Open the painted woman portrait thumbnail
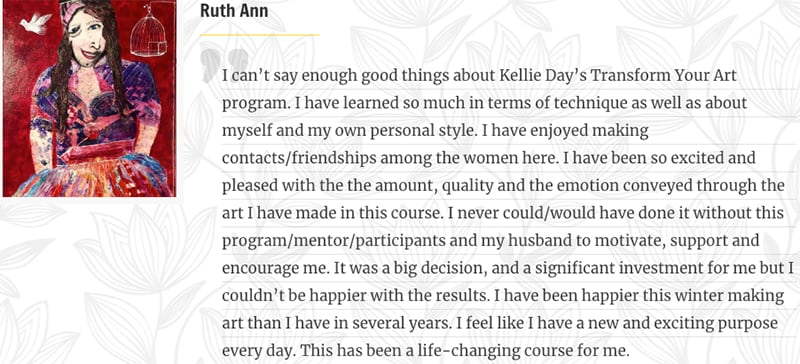The height and width of the screenshot is (364, 800). [89, 98]
